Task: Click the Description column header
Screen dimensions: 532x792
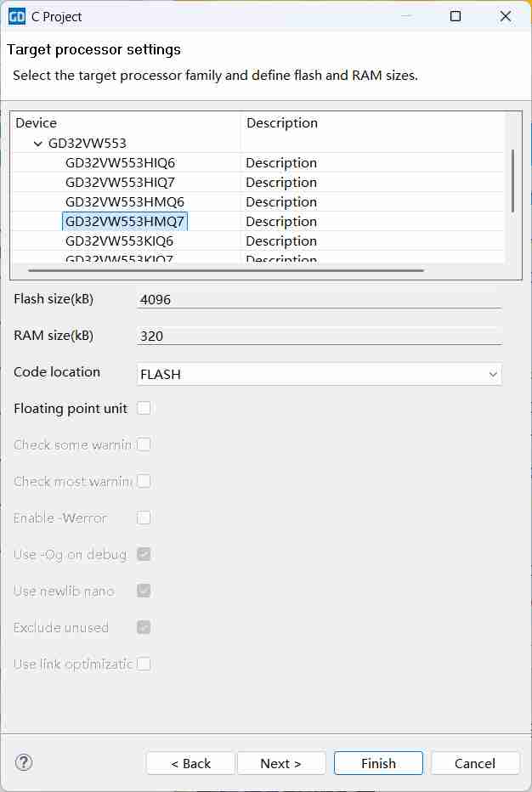Action: (x=374, y=123)
